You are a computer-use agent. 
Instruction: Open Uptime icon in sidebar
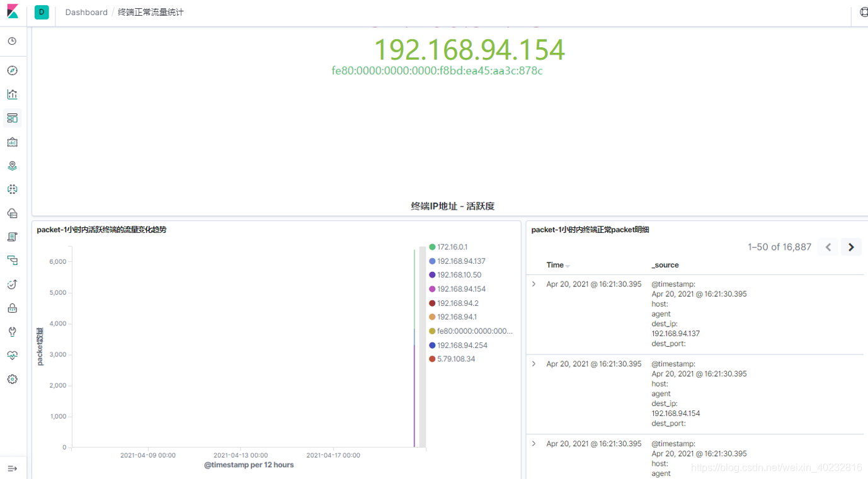click(x=12, y=284)
